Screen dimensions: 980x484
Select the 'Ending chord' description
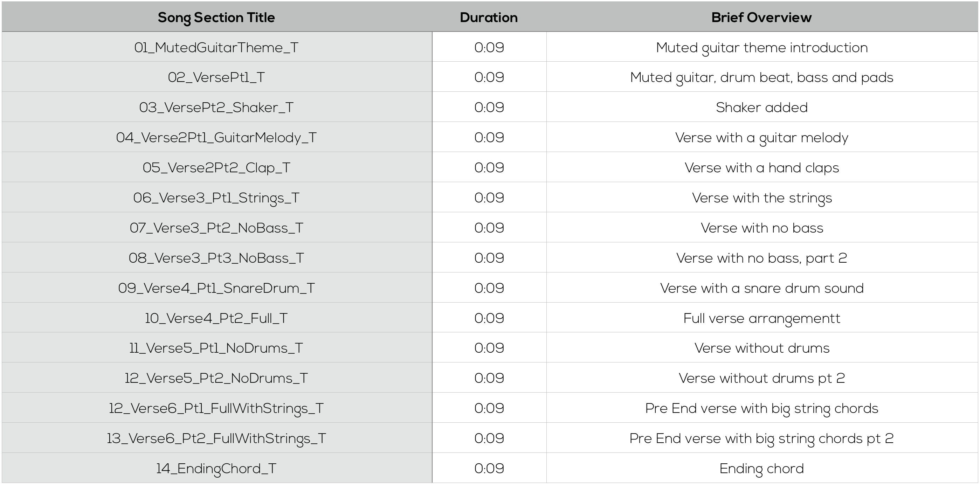[x=762, y=468]
